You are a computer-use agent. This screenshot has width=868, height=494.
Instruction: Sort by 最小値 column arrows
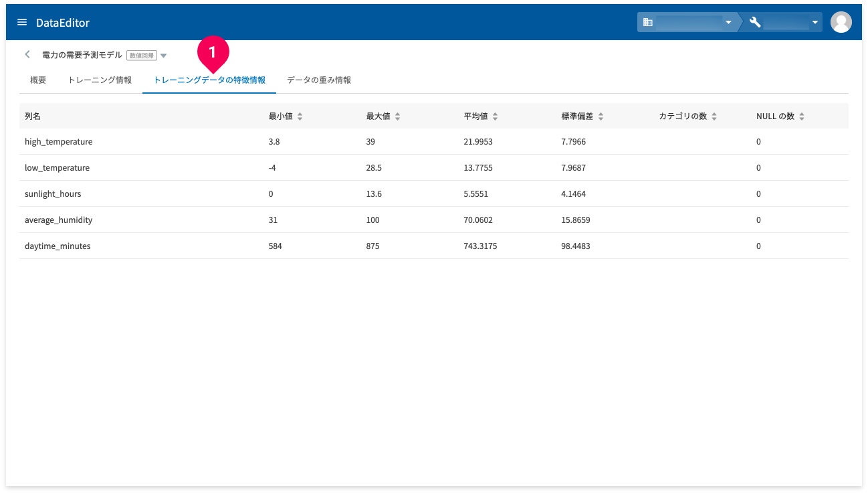300,116
